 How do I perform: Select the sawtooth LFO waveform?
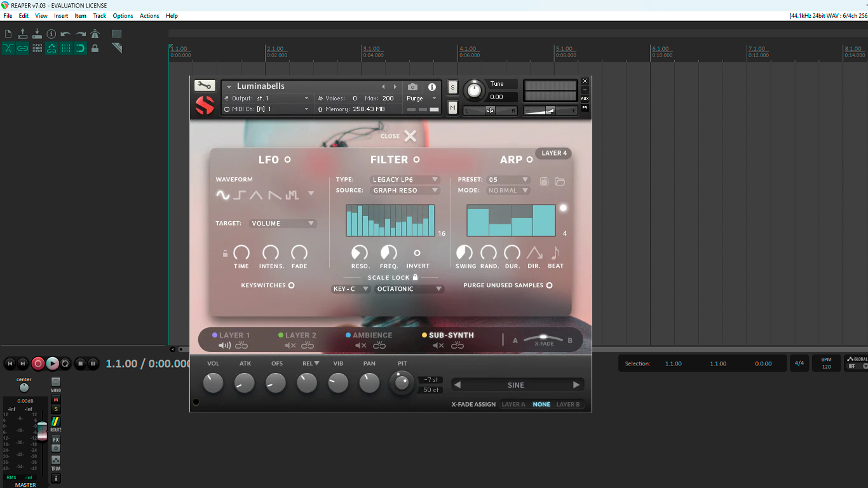[275, 195]
